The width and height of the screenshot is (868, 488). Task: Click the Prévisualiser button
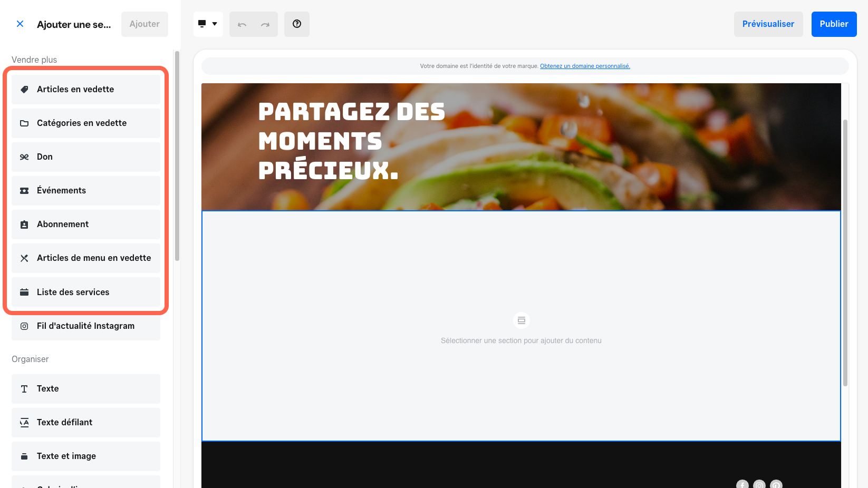(x=768, y=24)
